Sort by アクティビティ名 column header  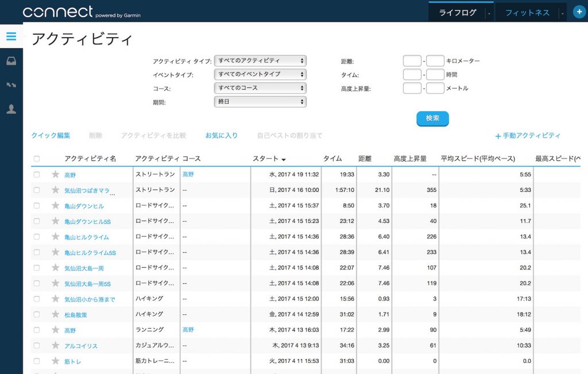[x=90, y=159]
